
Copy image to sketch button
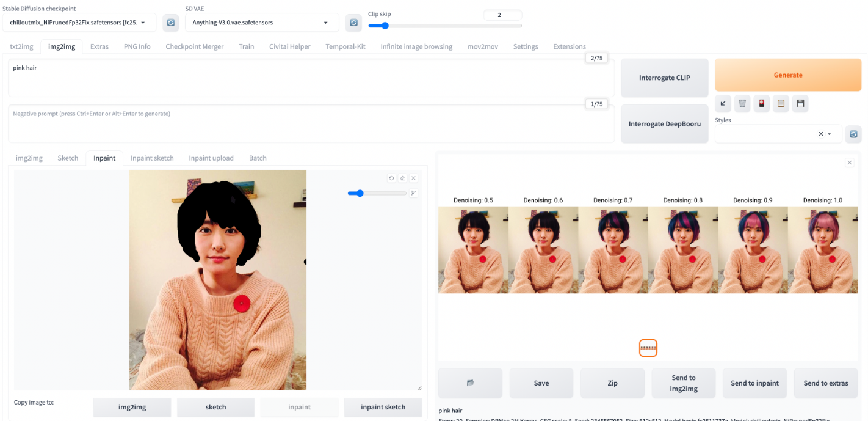(x=215, y=407)
